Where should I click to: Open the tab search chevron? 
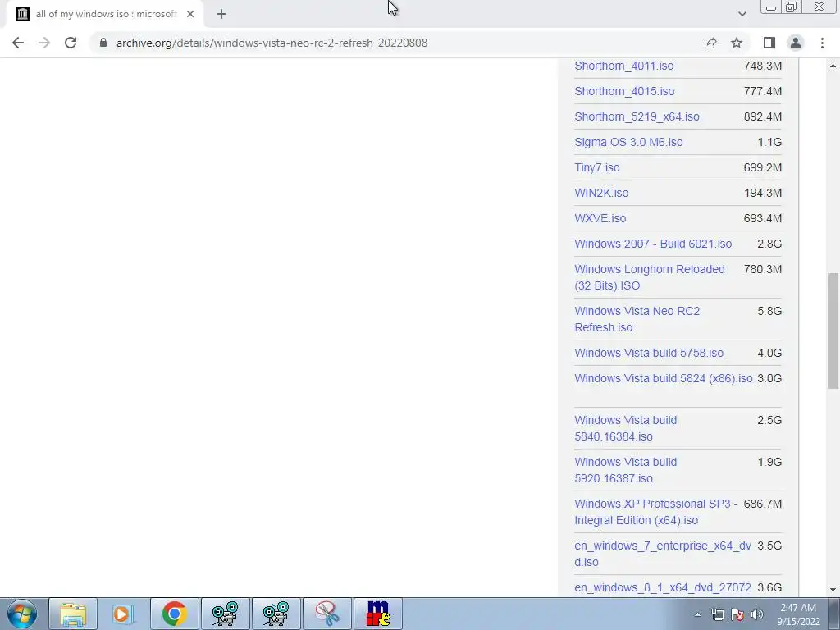742,14
